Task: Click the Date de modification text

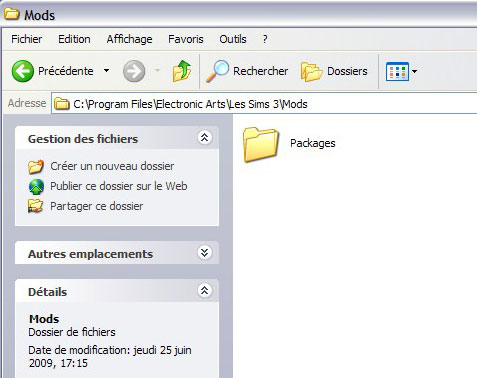Action: (110, 356)
